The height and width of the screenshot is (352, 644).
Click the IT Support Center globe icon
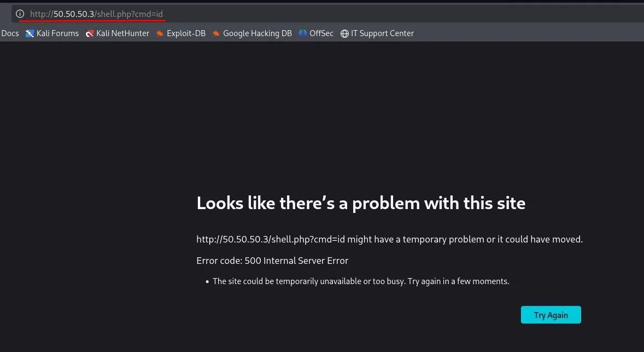coord(344,34)
